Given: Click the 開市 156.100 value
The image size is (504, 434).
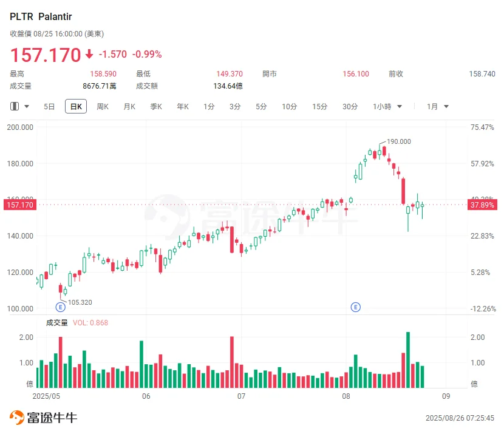Looking at the screenshot, I should (x=356, y=74).
